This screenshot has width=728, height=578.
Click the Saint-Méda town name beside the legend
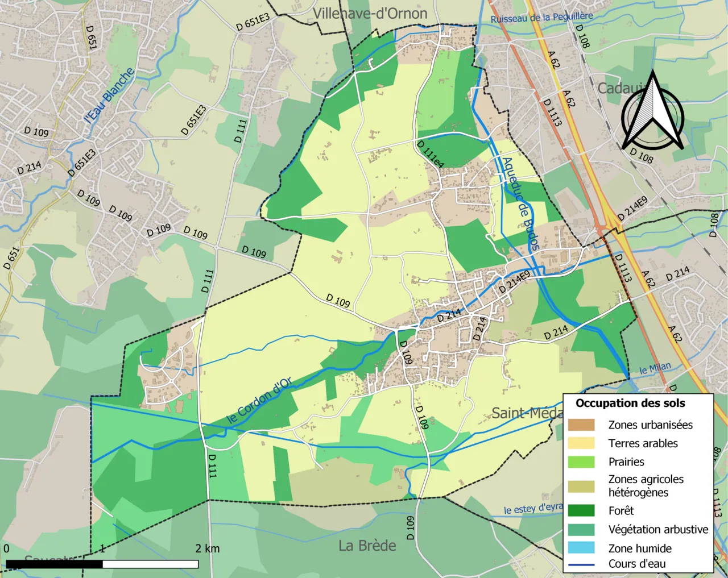pyautogui.click(x=527, y=413)
